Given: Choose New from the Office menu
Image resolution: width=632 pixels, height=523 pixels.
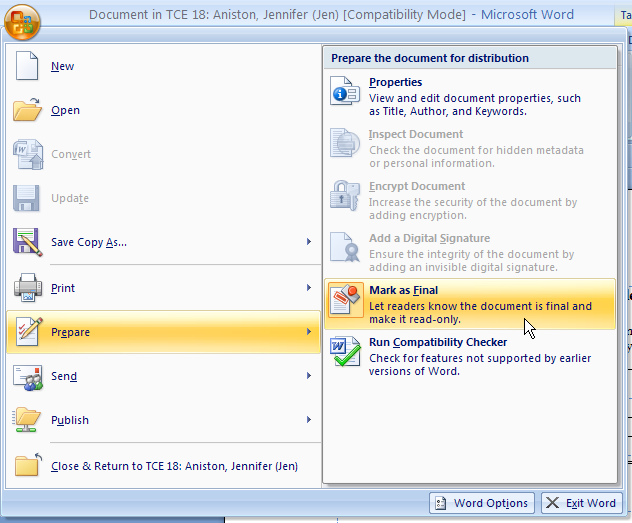Looking at the screenshot, I should [x=62, y=66].
